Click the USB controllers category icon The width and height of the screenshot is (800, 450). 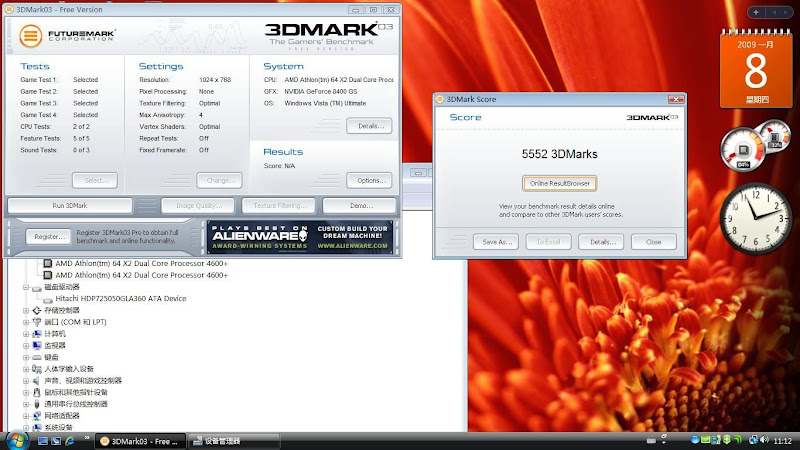(x=37, y=405)
